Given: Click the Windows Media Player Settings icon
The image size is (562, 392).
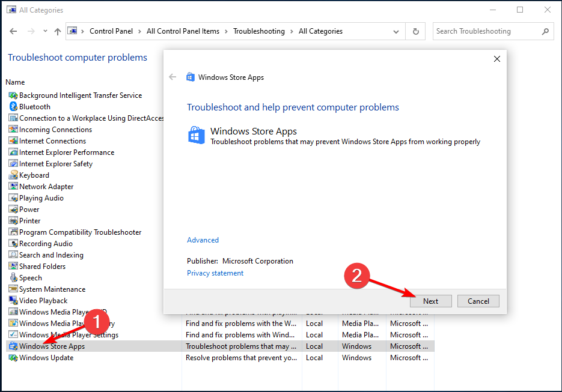Looking at the screenshot, I should pyautogui.click(x=13, y=335).
